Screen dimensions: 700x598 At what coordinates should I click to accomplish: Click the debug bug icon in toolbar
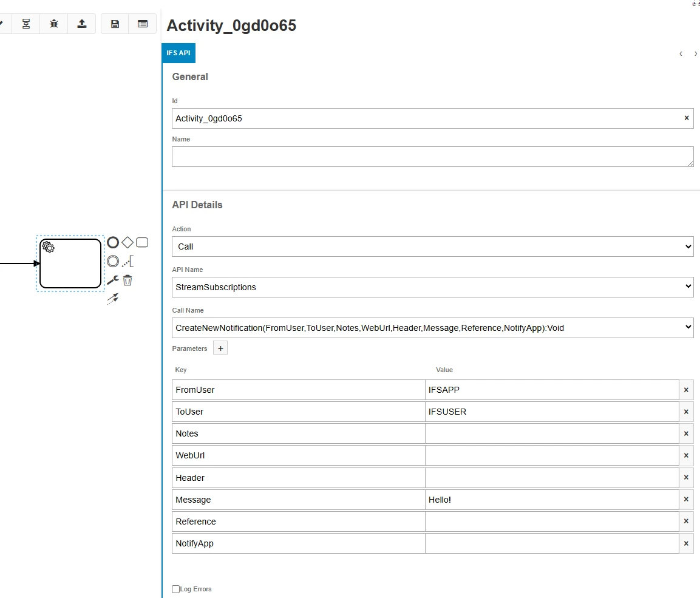pyautogui.click(x=54, y=24)
